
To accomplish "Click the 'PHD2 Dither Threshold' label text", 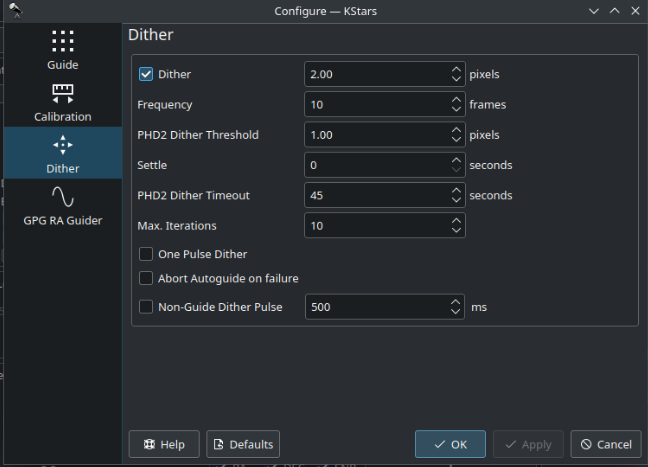I will (x=198, y=135).
